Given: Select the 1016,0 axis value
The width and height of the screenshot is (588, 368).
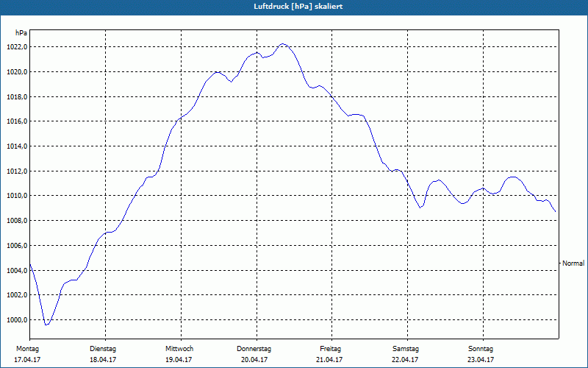Looking at the screenshot, I should (x=17, y=121).
